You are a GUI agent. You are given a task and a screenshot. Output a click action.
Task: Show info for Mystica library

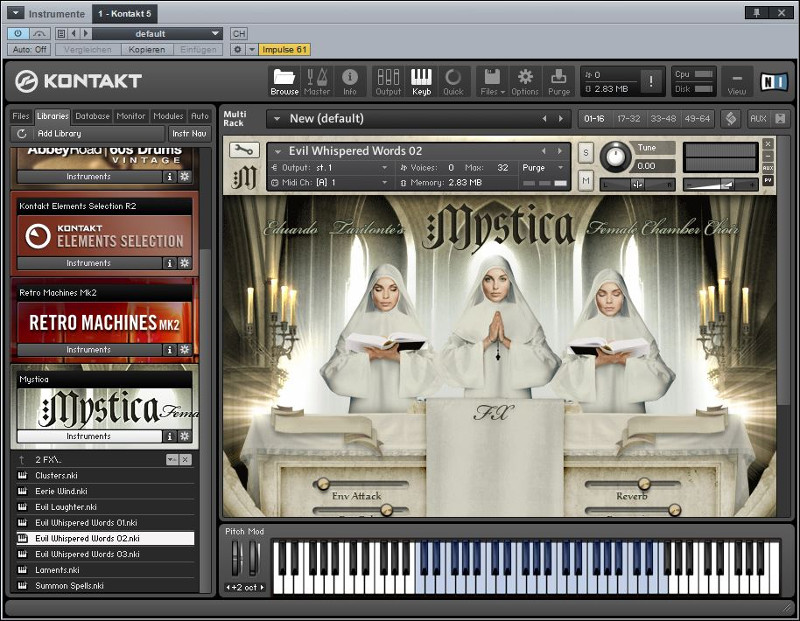click(x=169, y=437)
